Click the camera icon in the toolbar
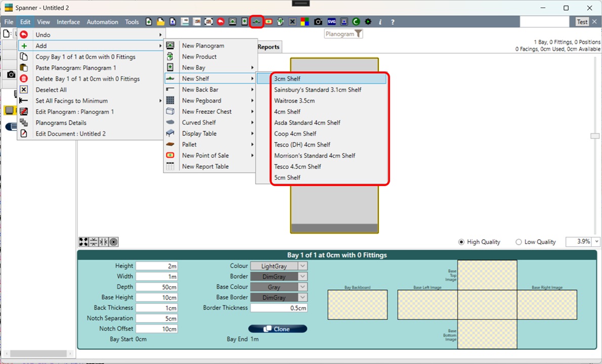Image resolution: width=602 pixels, height=364 pixels. [318, 22]
